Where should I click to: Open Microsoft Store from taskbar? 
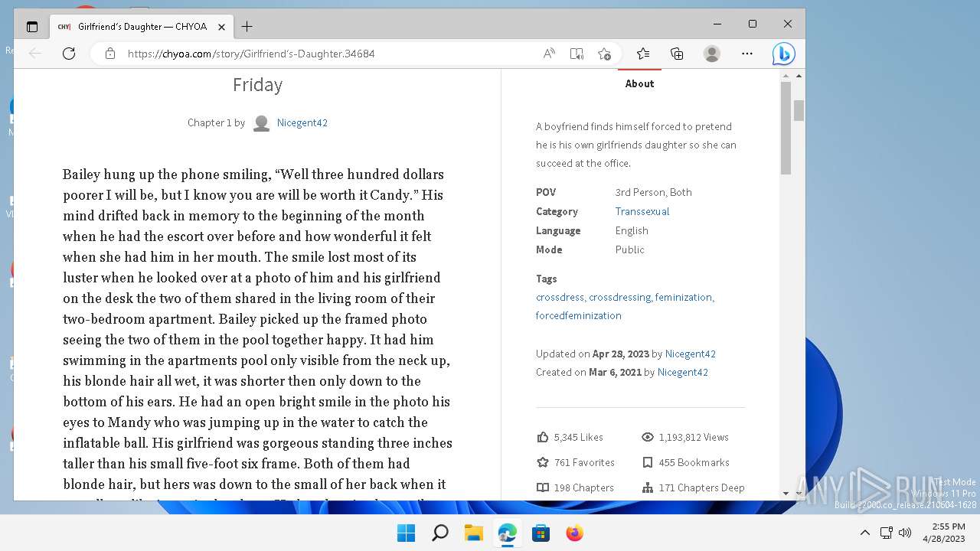541,533
